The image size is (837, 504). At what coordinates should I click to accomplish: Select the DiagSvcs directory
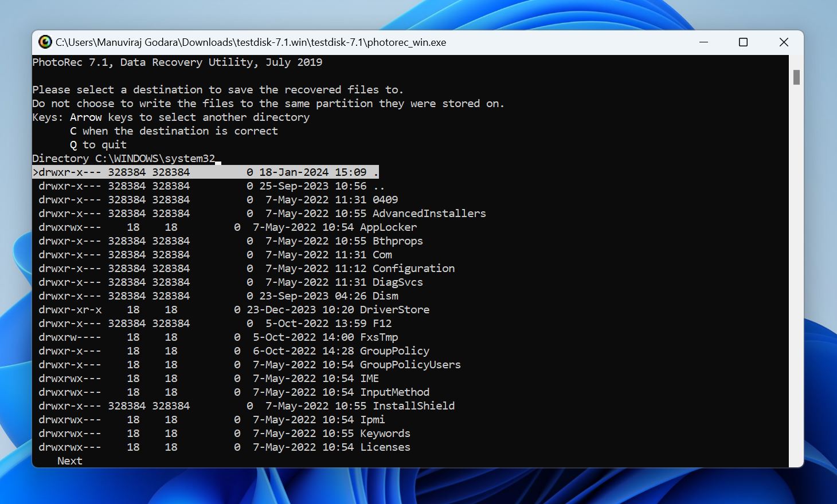[x=230, y=282]
